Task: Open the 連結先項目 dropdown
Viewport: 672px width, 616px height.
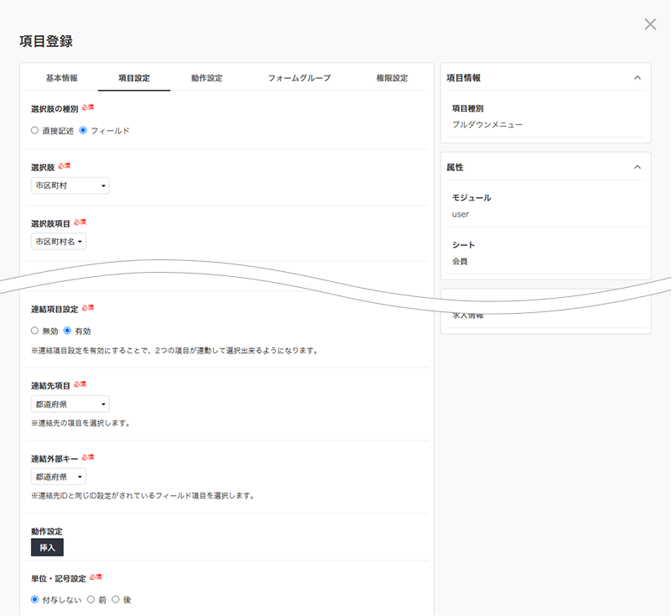Action: [x=70, y=404]
